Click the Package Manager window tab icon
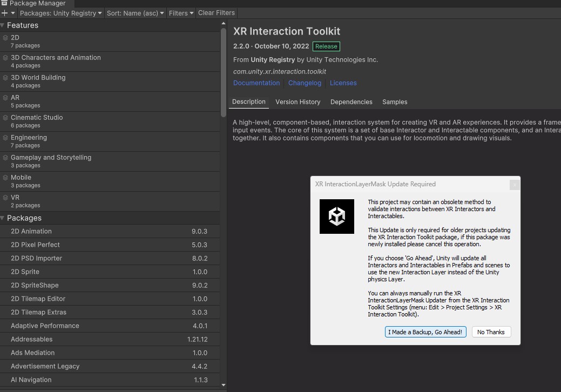 pos(4,4)
